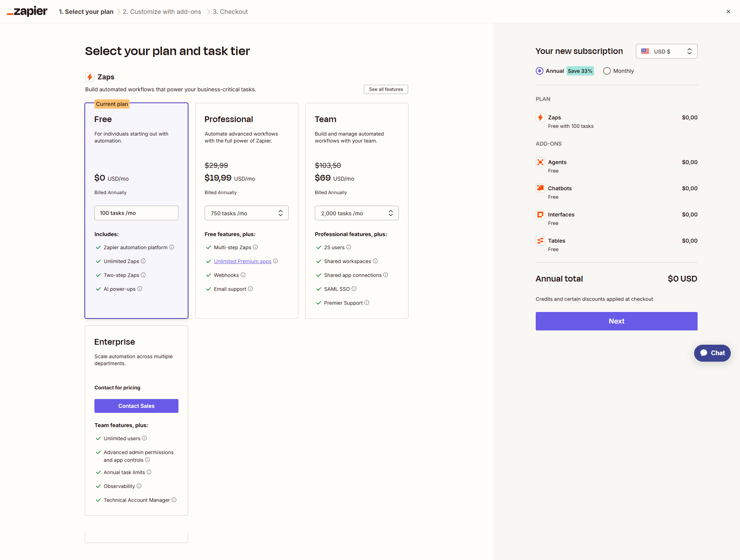Select the Enterprise plan card title
This screenshot has width=740, height=560.
pos(115,342)
